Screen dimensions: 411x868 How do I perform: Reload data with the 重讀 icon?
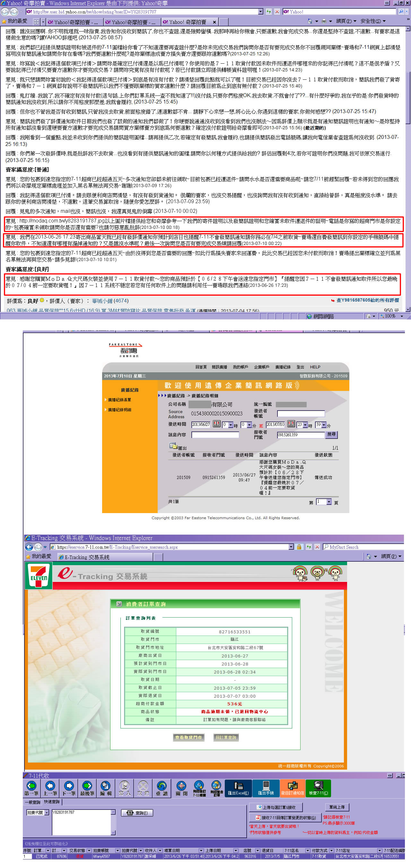pos(162,788)
